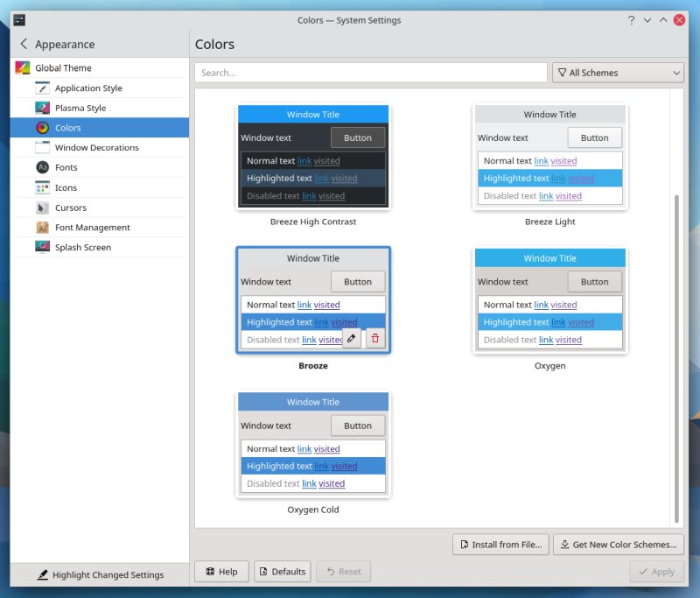Click the Application Style icon in sidebar
Image resolution: width=700 pixels, height=598 pixels.
(x=42, y=88)
